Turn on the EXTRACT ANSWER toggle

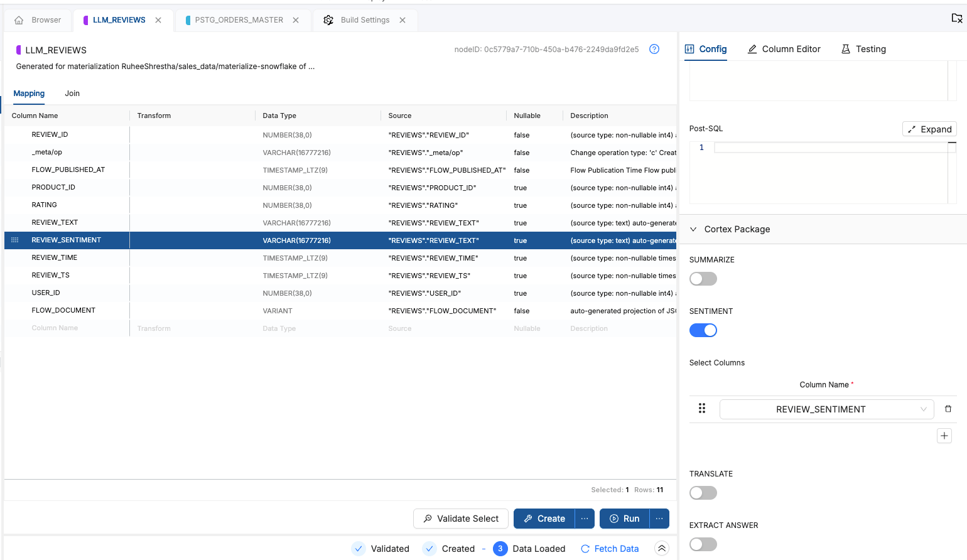point(703,544)
